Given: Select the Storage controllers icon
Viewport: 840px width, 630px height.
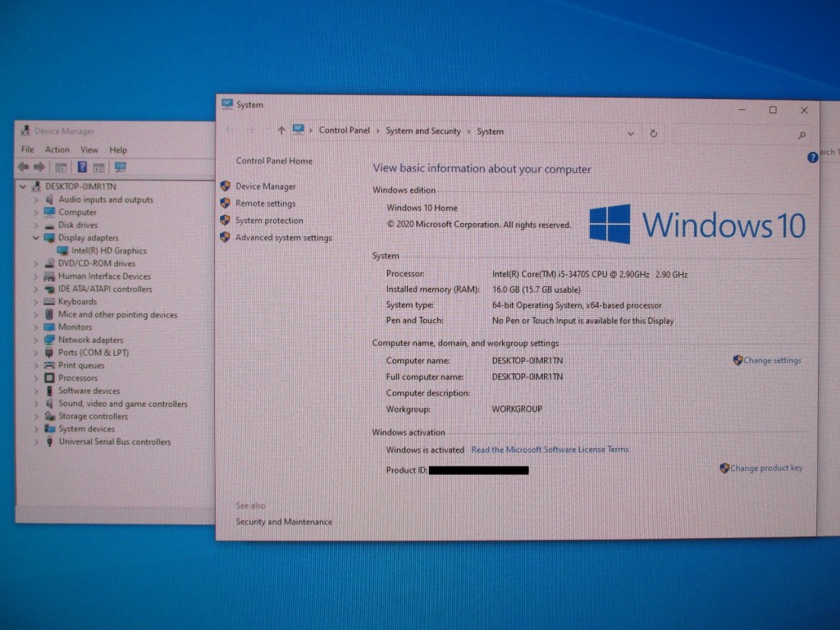Looking at the screenshot, I should (x=50, y=416).
